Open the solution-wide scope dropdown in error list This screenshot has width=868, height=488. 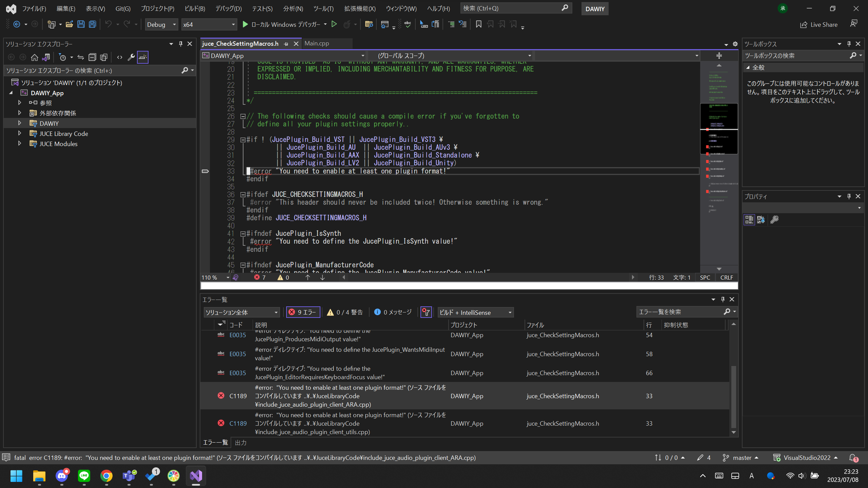(242, 312)
